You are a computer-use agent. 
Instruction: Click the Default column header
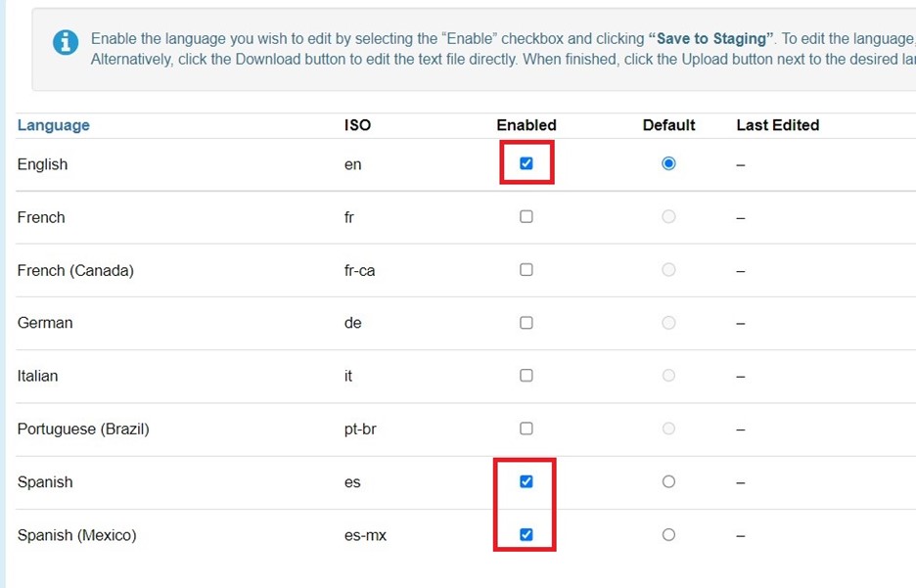[668, 125]
